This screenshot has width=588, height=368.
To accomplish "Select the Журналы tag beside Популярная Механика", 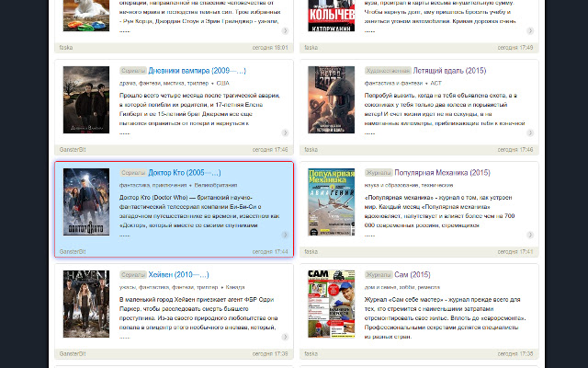I will click(x=379, y=173).
